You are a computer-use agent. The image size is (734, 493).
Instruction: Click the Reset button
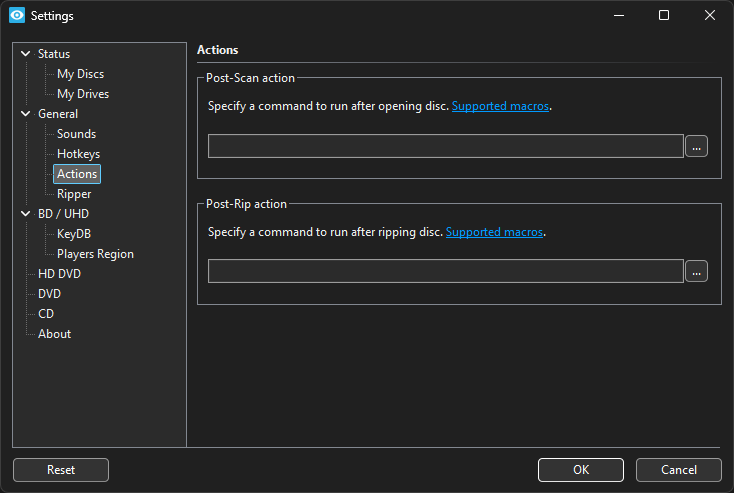(x=61, y=470)
